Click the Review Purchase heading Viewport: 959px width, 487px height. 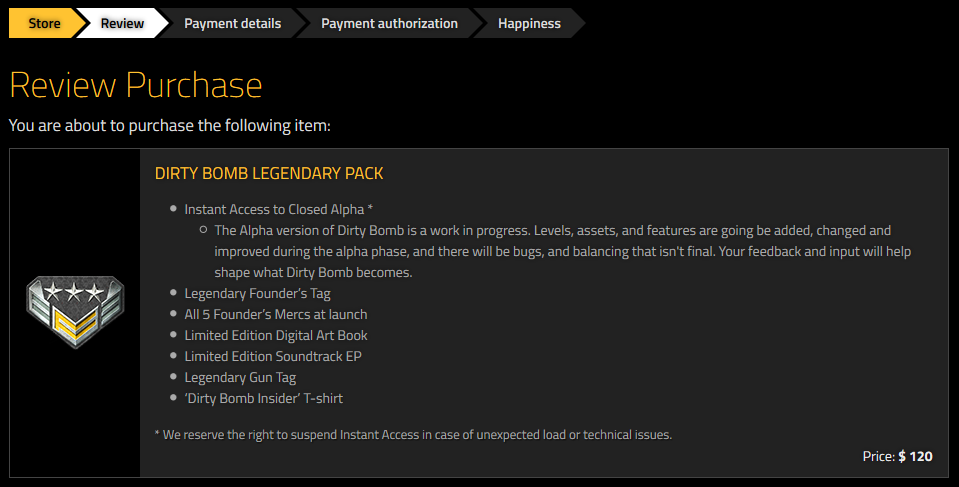coord(136,84)
